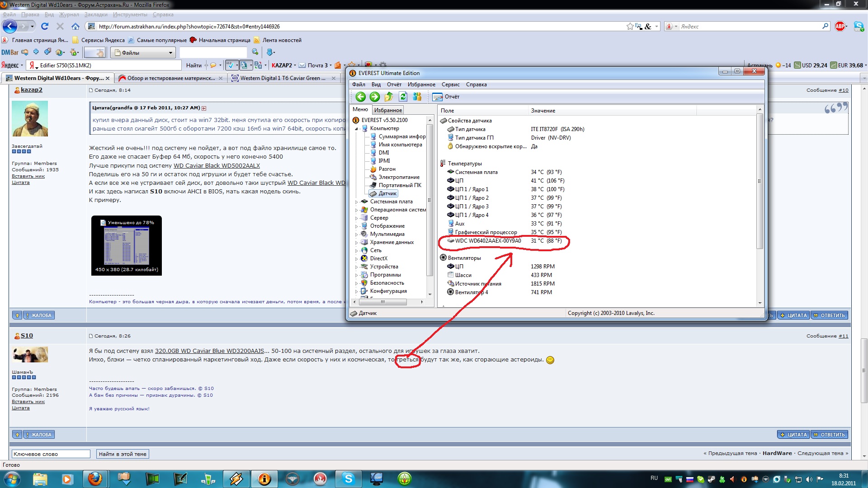This screenshot has height=488, width=868.
Task: Click the EVEREST users icon in toolbar
Action: 417,97
